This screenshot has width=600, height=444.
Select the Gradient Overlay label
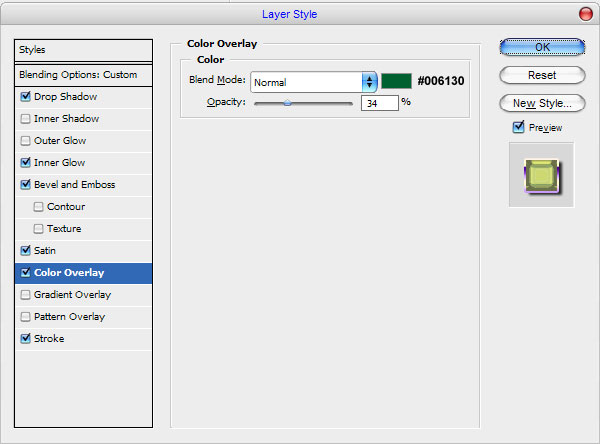pyautogui.click(x=72, y=294)
